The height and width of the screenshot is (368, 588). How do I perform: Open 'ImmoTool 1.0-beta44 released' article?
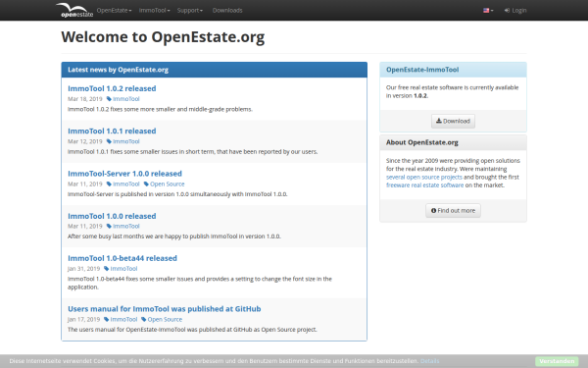pyautogui.click(x=122, y=258)
